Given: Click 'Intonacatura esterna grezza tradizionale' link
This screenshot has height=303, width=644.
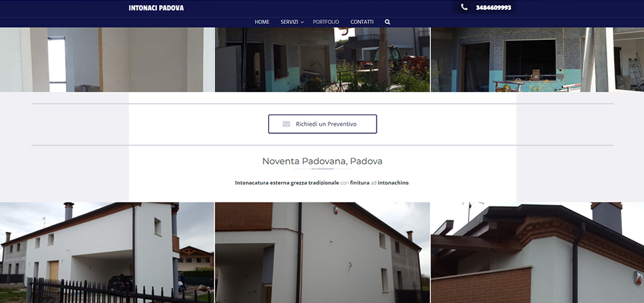Looking at the screenshot, I should [x=287, y=182].
